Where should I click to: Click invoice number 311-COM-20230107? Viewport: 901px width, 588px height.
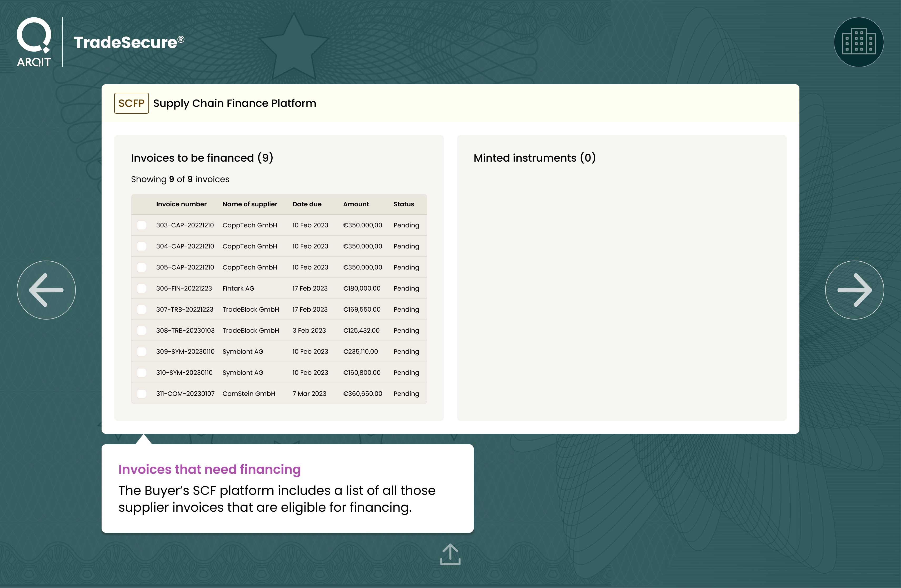coord(185,394)
